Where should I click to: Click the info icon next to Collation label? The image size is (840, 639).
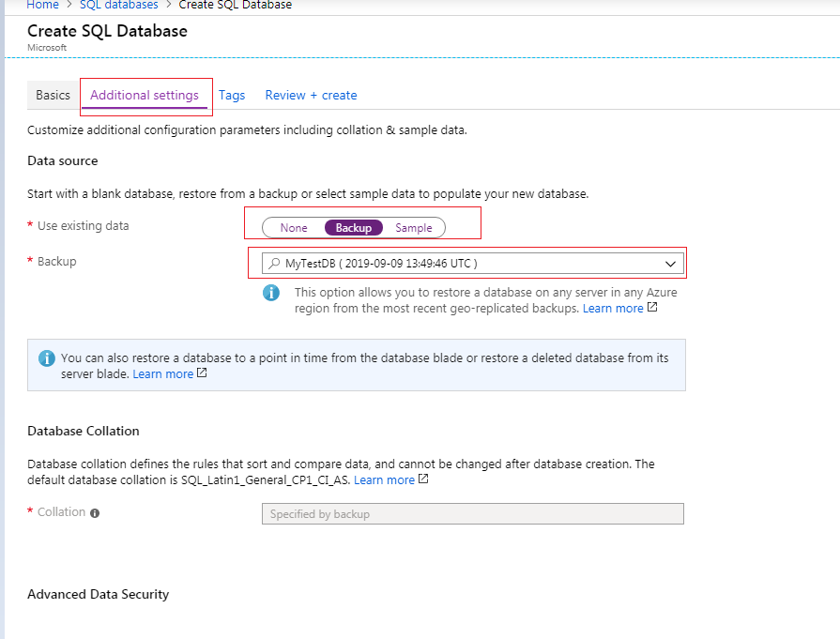tap(95, 513)
